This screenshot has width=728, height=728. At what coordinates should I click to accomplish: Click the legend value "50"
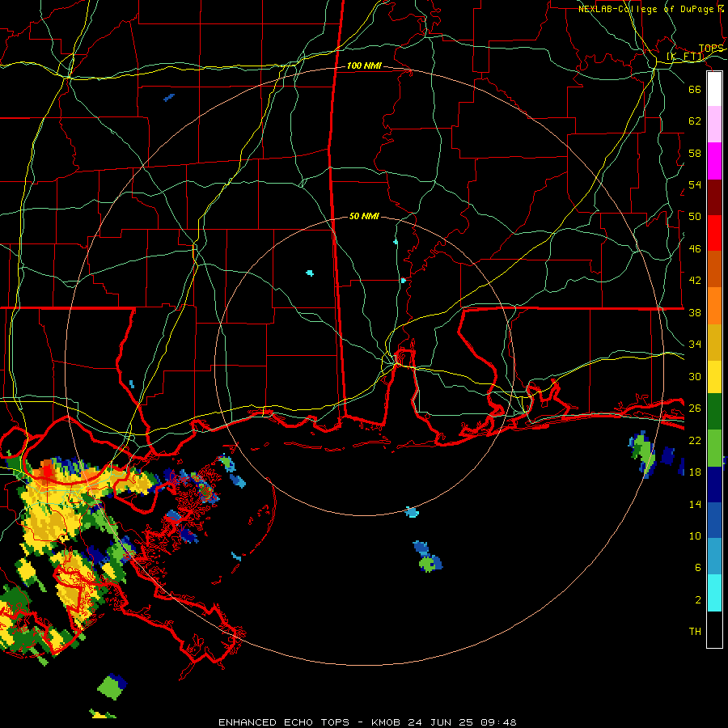[x=695, y=217]
